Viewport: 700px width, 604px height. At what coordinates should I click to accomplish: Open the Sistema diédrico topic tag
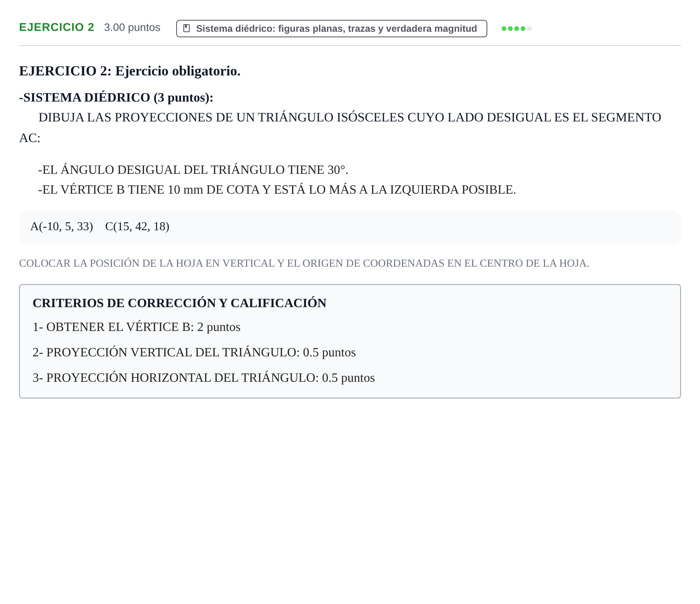pyautogui.click(x=331, y=29)
